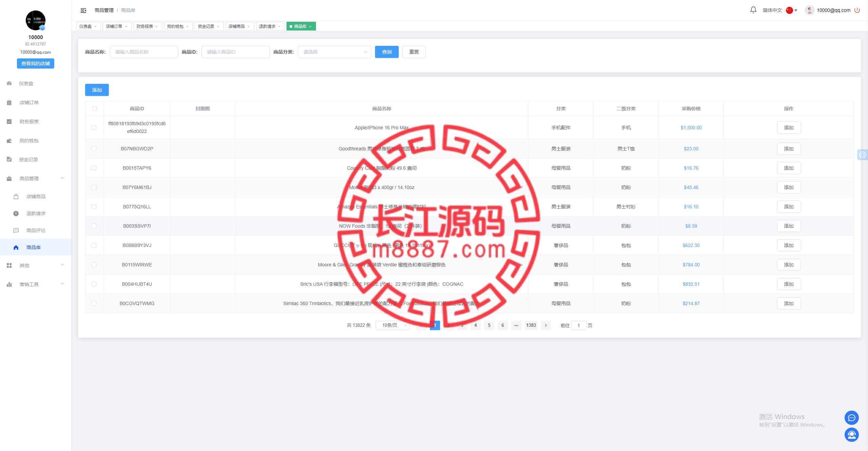Image resolution: width=868 pixels, height=451 pixels.
Task: Add the Apple/iPhone 16 Pro Max product
Action: pos(789,128)
